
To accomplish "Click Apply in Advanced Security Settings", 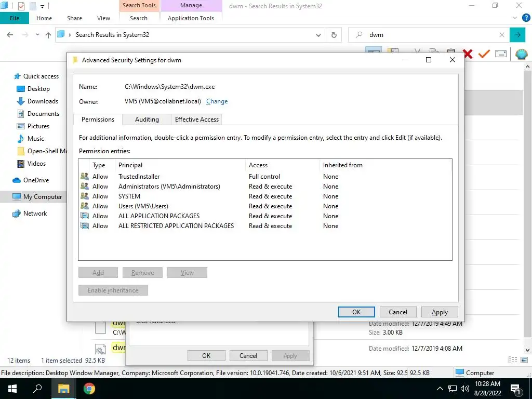I will [440, 312].
